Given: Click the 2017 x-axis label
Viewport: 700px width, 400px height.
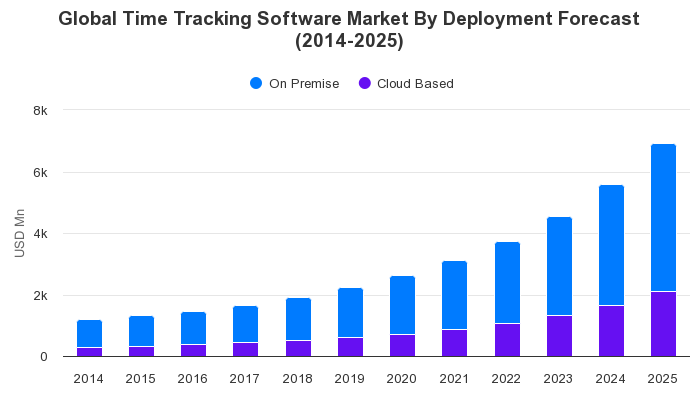Looking at the screenshot, I should 245,379.
